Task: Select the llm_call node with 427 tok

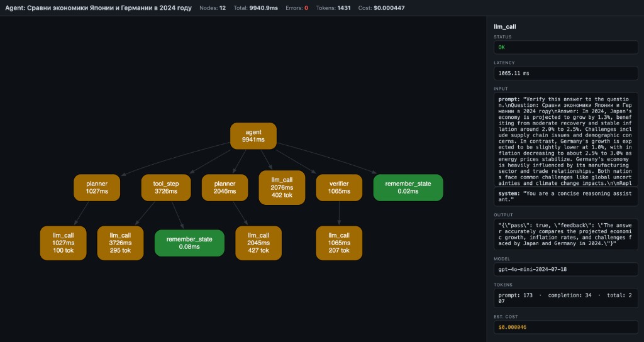Action: point(258,243)
